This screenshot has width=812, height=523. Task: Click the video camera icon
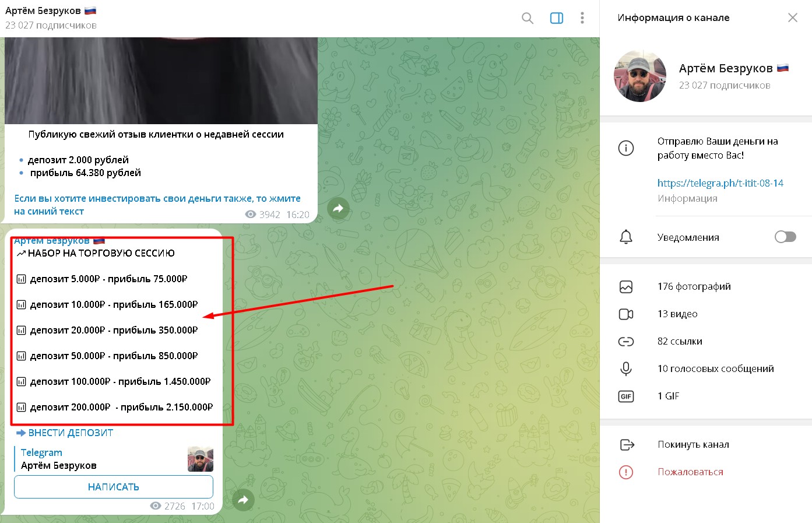tap(626, 314)
